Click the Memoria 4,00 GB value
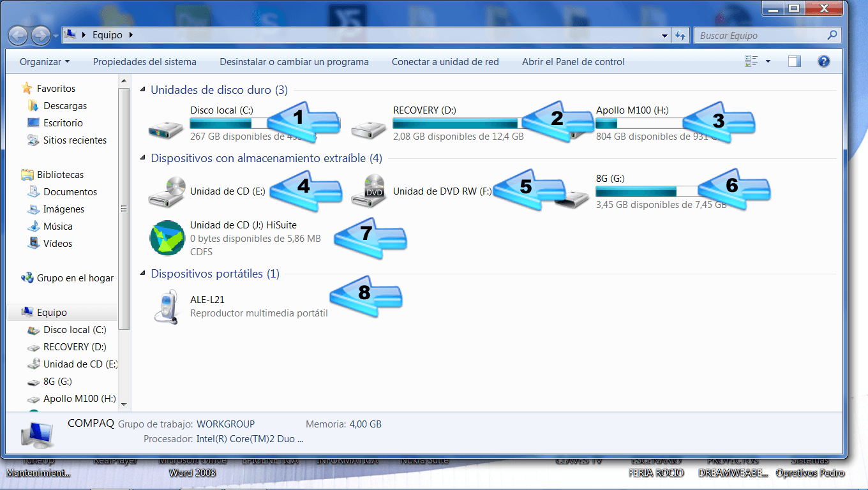868x490 pixels. tap(366, 424)
